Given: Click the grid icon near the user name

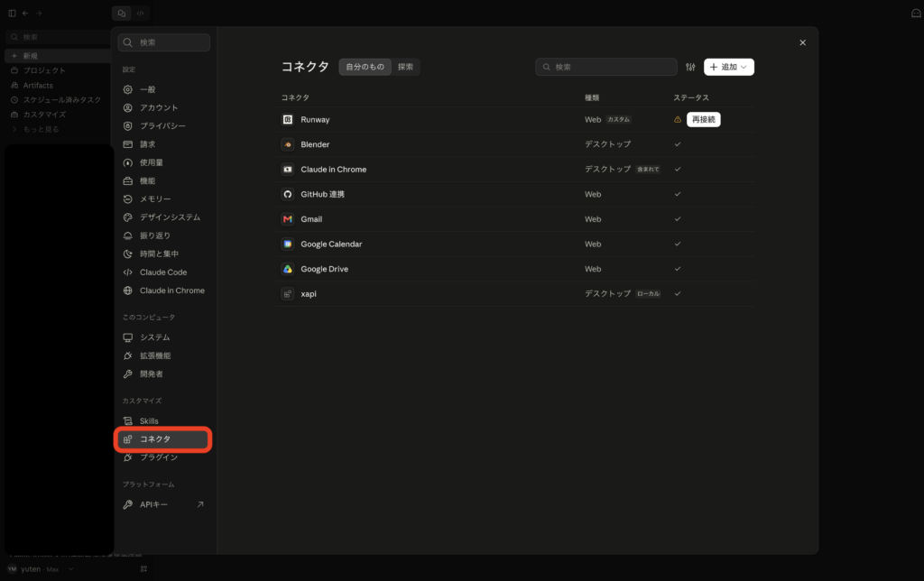Looking at the screenshot, I should [143, 569].
